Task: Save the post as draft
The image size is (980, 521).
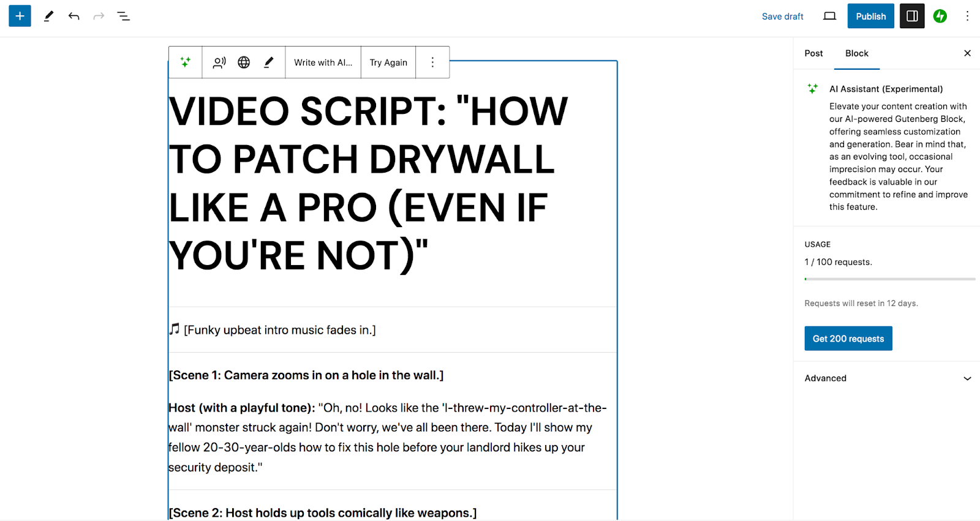Action: (782, 17)
